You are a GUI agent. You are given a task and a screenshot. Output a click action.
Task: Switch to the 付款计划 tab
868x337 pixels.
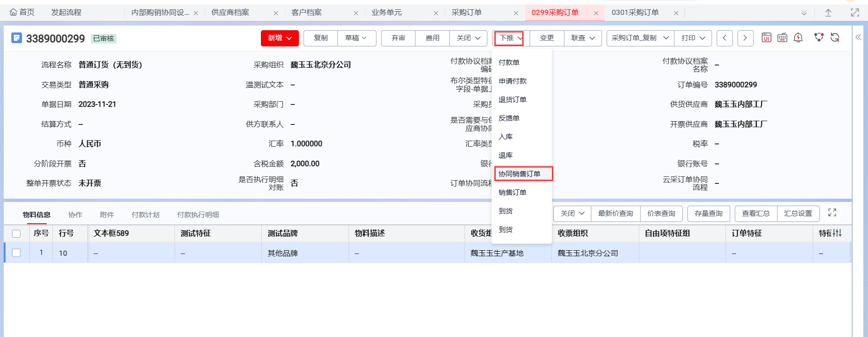[x=145, y=214]
